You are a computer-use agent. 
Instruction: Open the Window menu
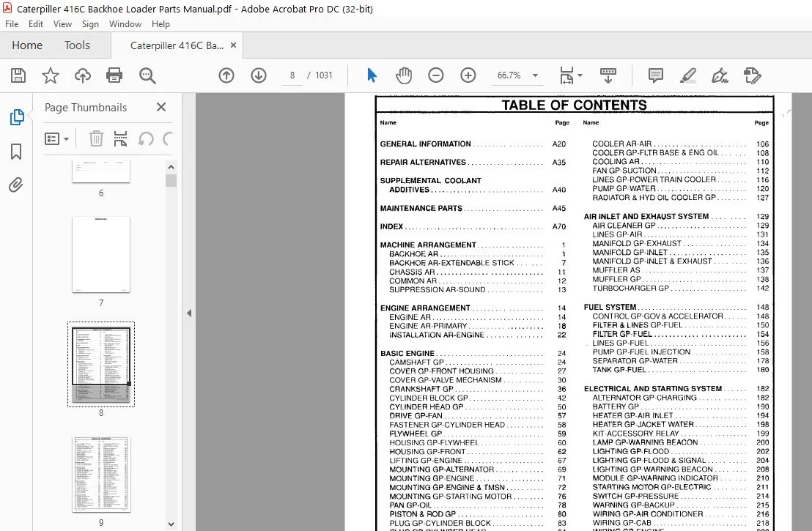tap(125, 24)
